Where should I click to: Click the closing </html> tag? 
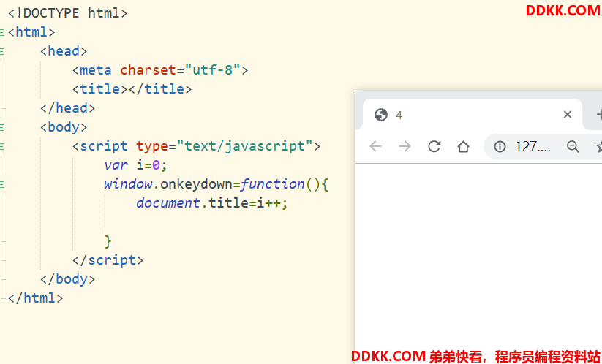click(35, 298)
